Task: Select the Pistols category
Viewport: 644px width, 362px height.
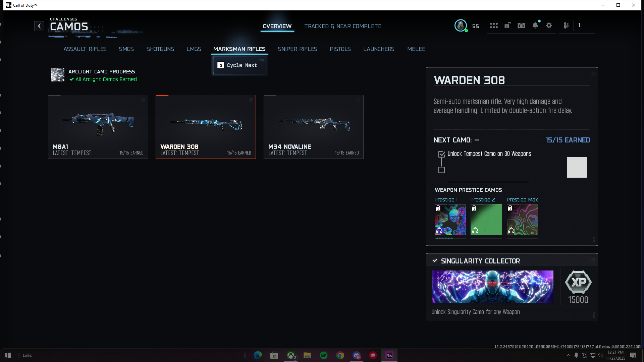Action: (340, 49)
